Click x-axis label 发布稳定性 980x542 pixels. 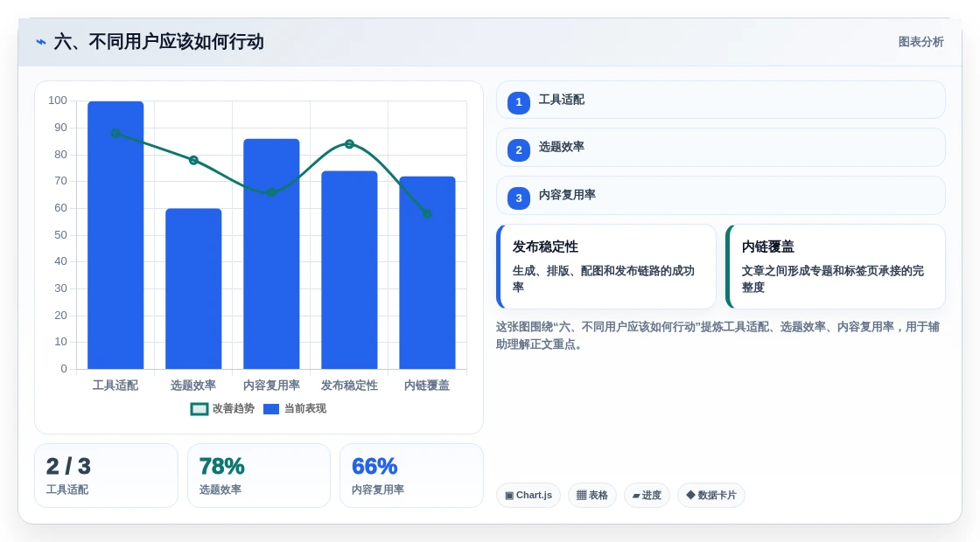click(349, 386)
